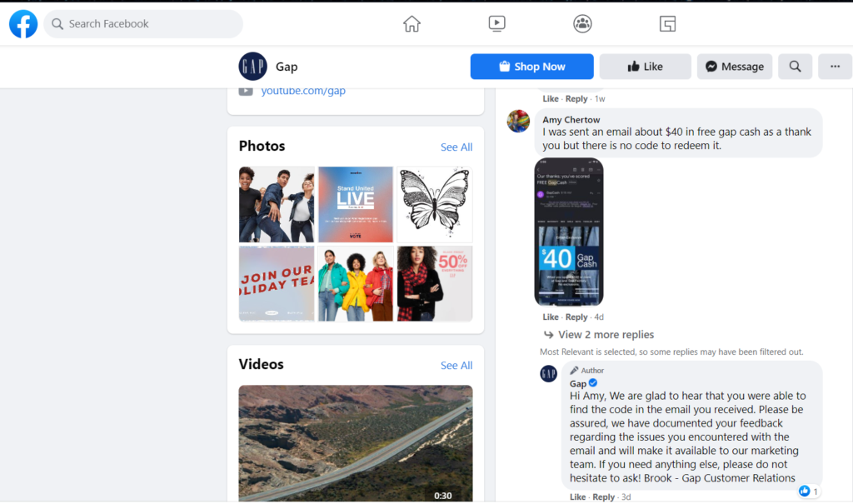Click the search icon on Gap page bar
Screen dimensions: 853x504
tap(795, 67)
